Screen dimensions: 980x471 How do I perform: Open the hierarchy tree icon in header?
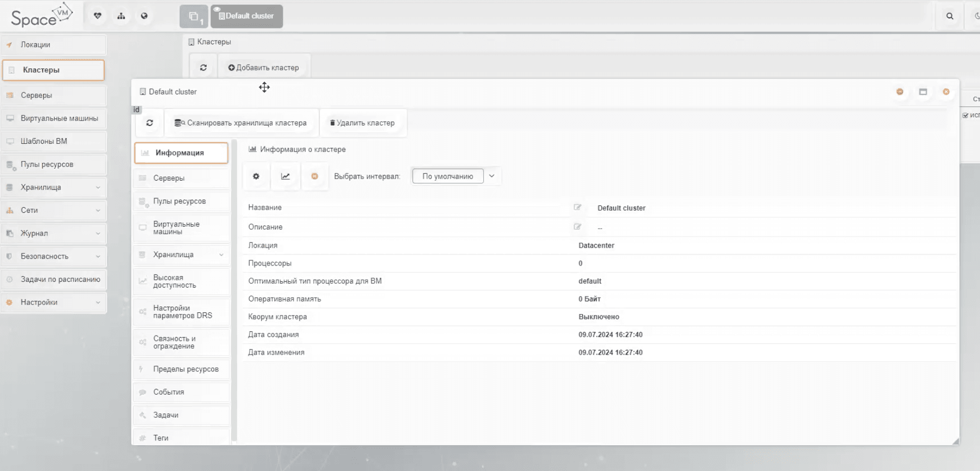click(x=121, y=16)
